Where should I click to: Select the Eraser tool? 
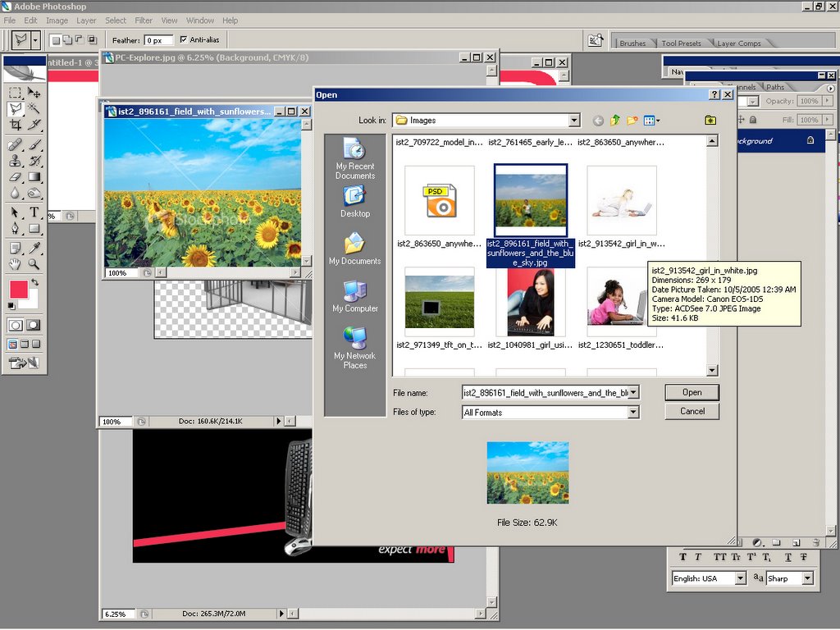pyautogui.click(x=16, y=177)
